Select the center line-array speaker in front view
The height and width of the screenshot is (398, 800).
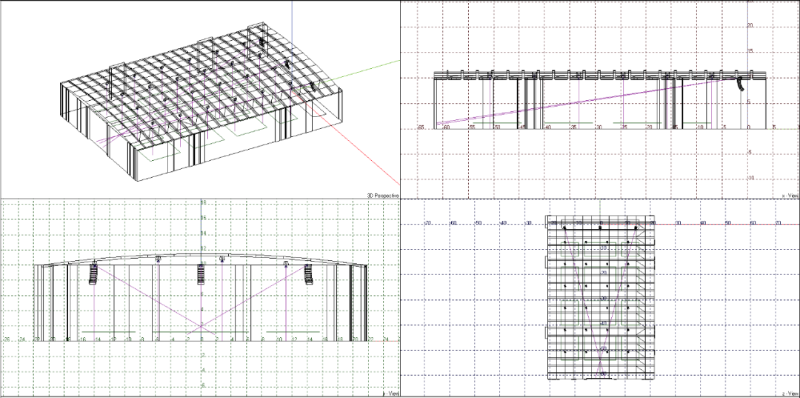201,274
